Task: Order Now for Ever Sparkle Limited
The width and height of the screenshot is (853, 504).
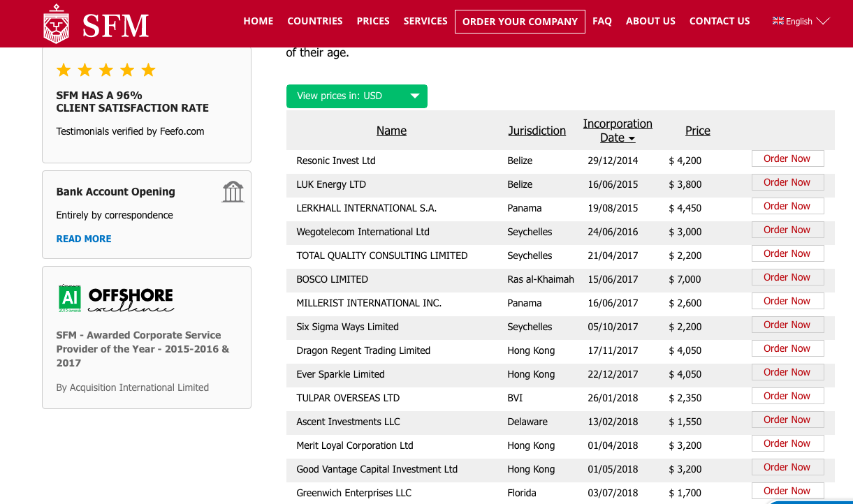Action: tap(787, 372)
